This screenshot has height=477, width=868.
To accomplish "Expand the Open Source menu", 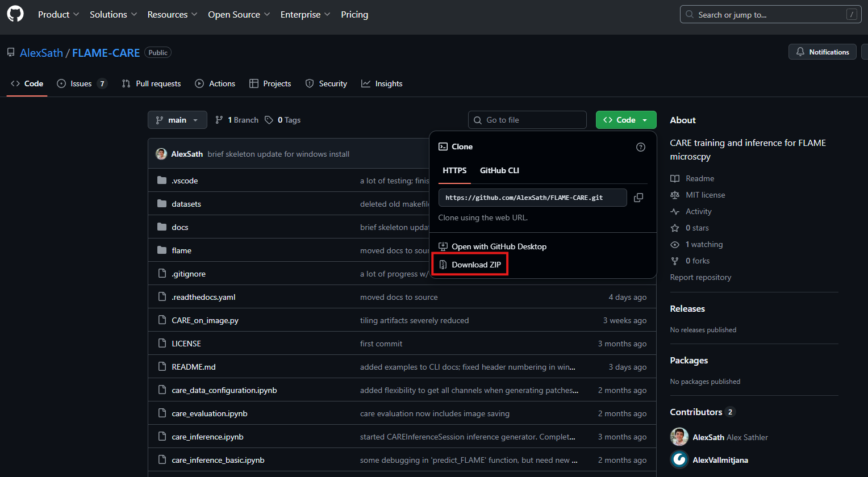I will coord(239,14).
